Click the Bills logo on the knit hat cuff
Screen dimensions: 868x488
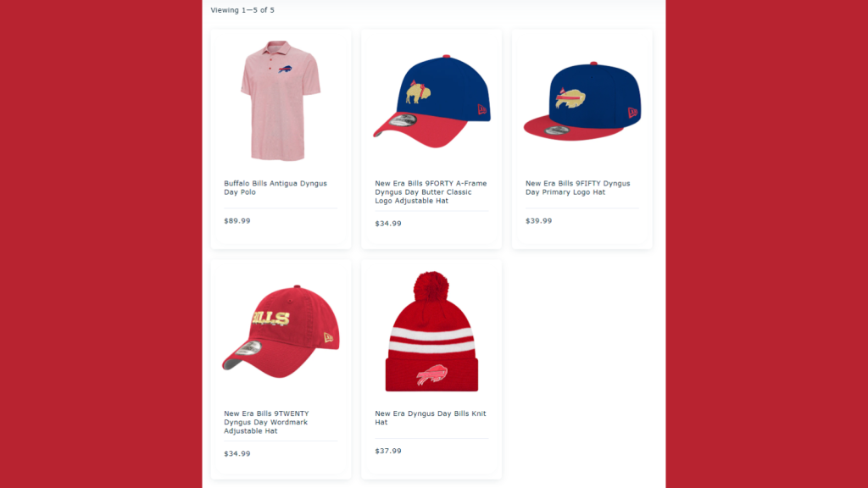tap(431, 374)
